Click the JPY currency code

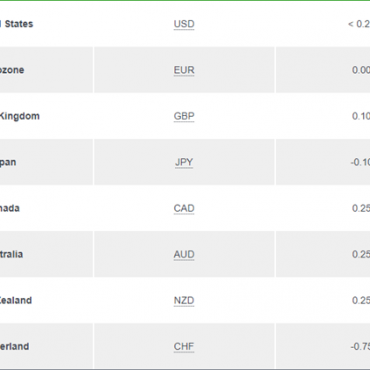pos(184,162)
